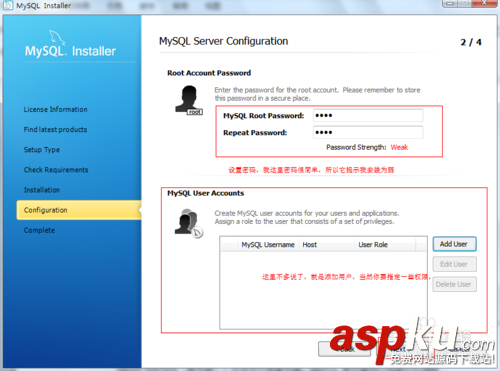Sort by User Role column header
Image resolution: width=500 pixels, height=371 pixels.
[385, 245]
